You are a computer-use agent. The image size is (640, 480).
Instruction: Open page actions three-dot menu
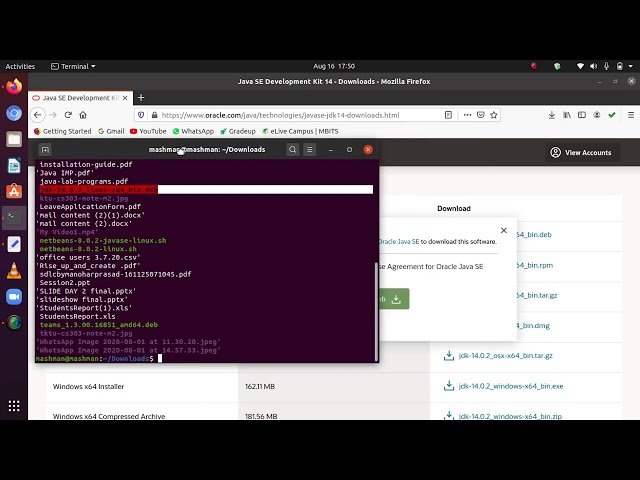point(467,115)
